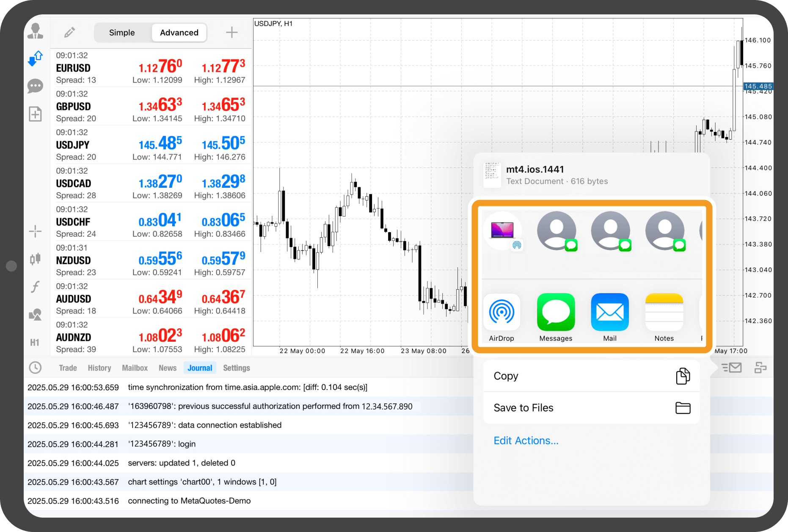This screenshot has width=788, height=532.
Task: Share via the Mail app
Action: tap(610, 317)
